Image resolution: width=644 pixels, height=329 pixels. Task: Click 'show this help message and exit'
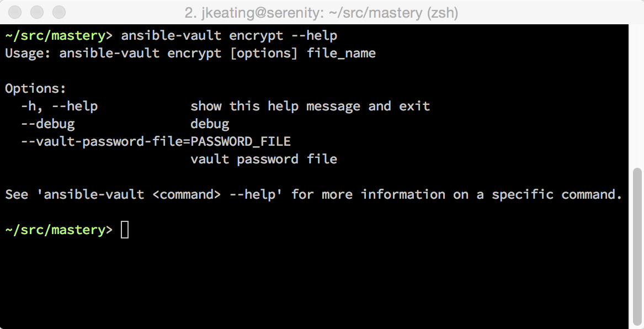point(310,107)
